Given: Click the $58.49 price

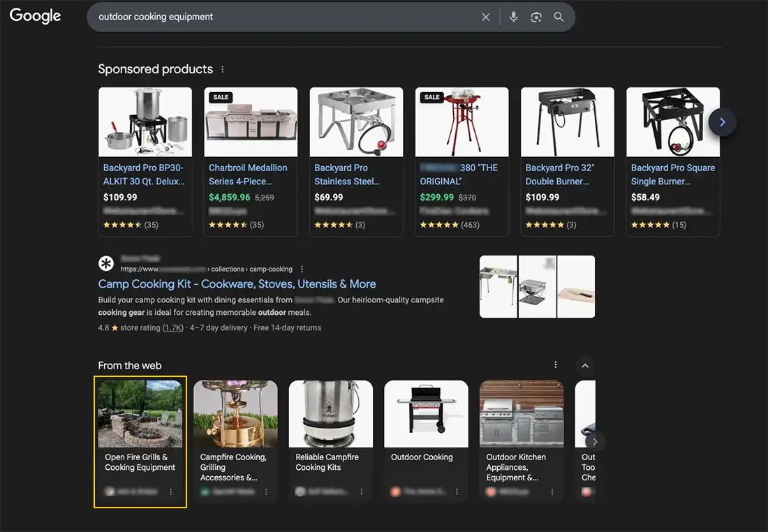Looking at the screenshot, I should (646, 198).
